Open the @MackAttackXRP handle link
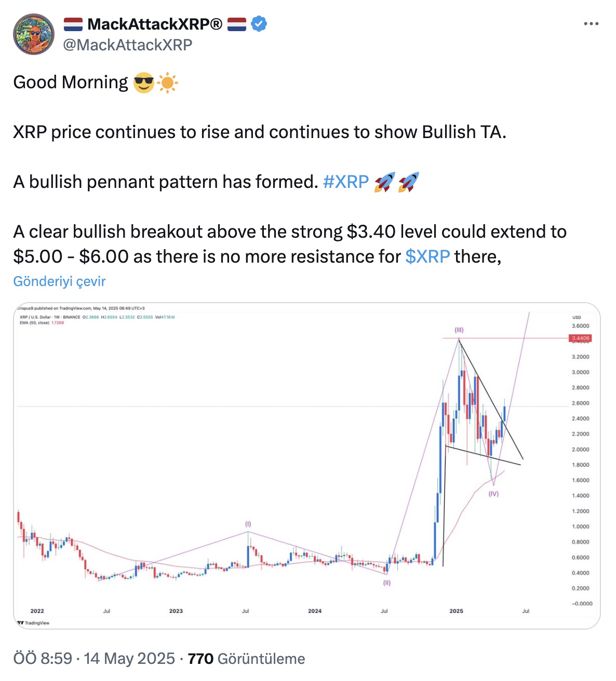The width and height of the screenshot is (616, 681). 128,45
